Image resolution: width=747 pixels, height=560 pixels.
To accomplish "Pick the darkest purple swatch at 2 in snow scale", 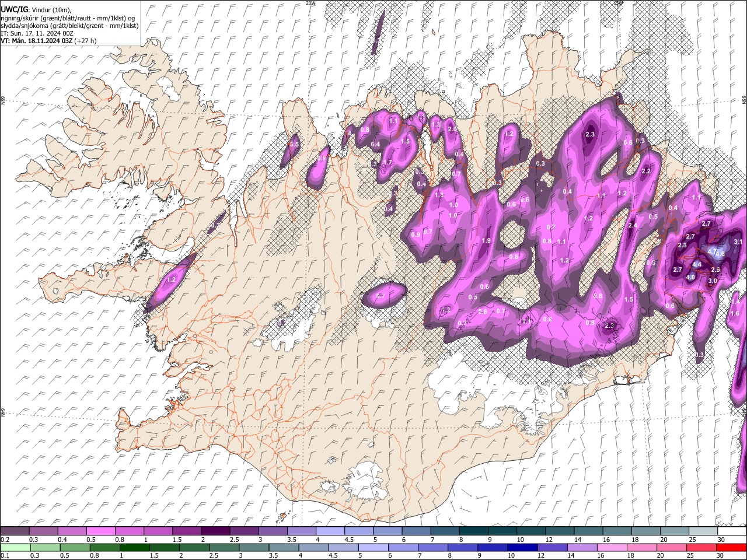I will coord(215,531).
